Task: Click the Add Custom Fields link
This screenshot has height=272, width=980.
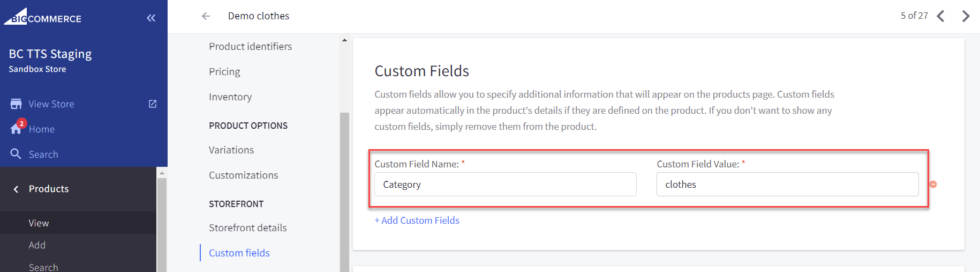Action: click(x=417, y=220)
